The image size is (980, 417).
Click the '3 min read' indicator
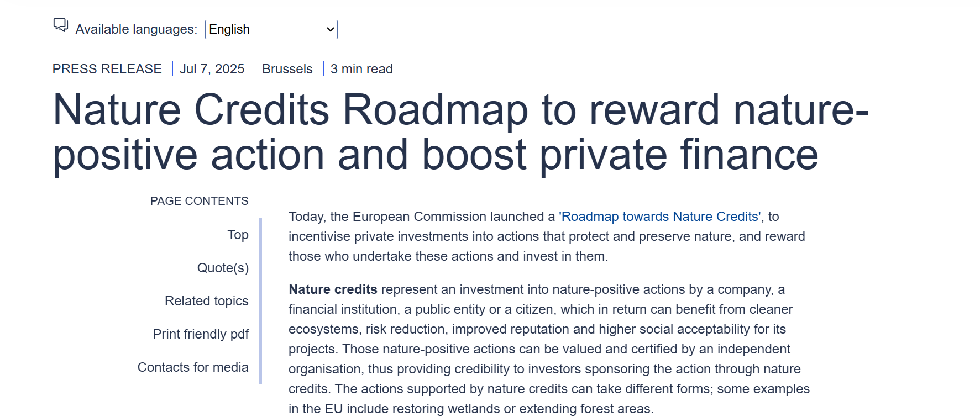coord(361,69)
